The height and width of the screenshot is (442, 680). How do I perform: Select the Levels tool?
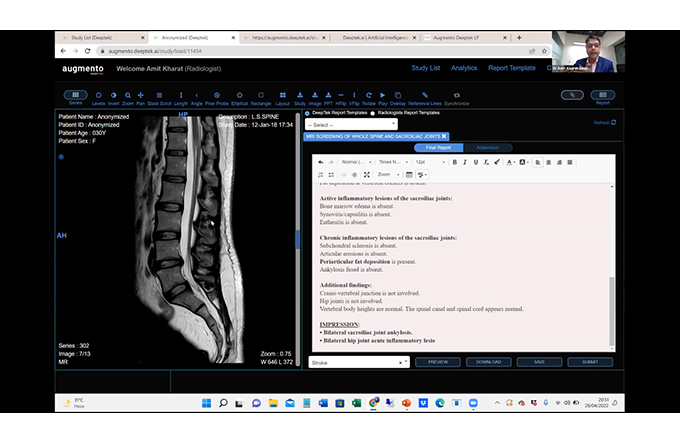(98, 98)
